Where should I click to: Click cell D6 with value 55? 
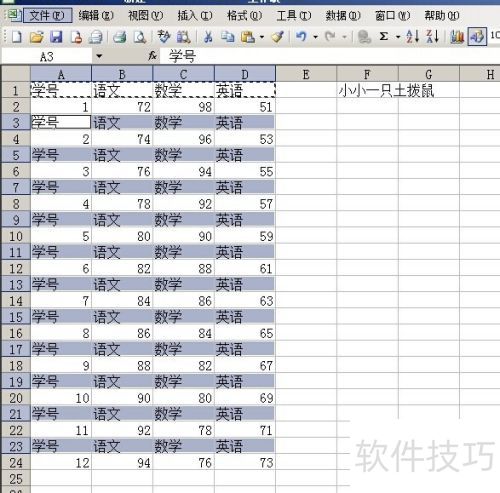[x=245, y=171]
